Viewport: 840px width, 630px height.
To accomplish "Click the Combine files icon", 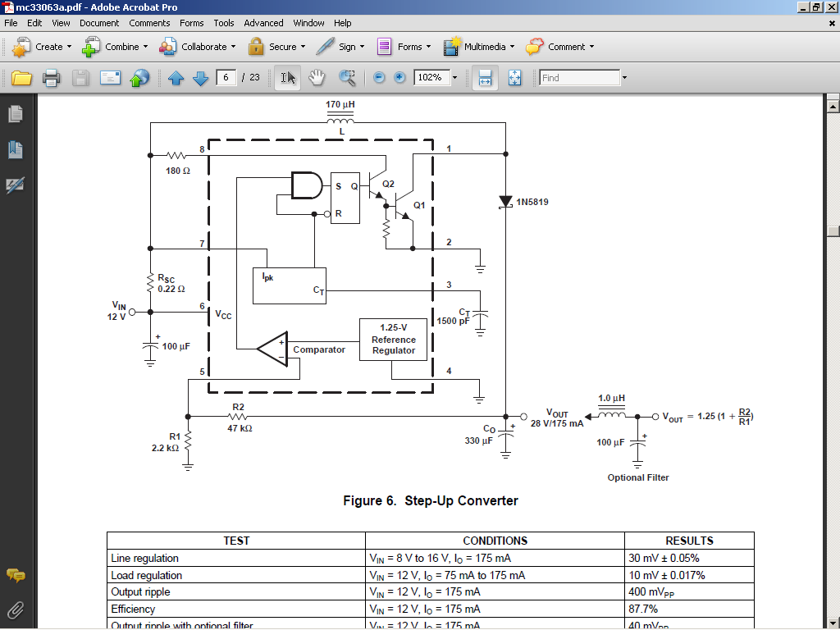I will coord(90,47).
